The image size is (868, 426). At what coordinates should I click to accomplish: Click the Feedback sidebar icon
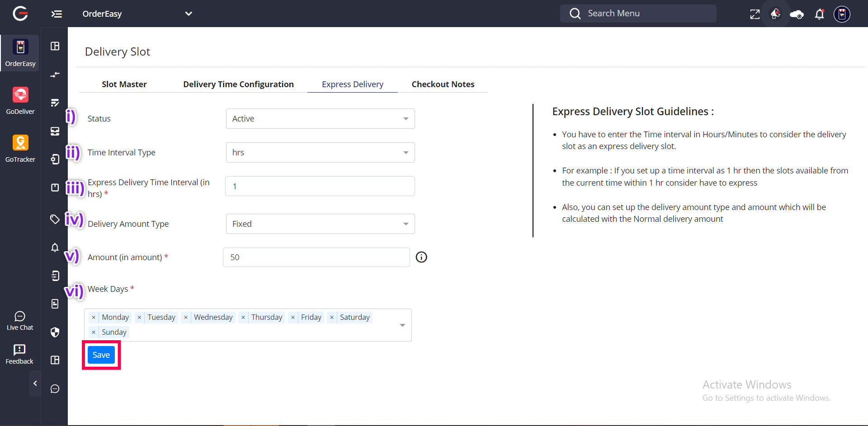(19, 354)
